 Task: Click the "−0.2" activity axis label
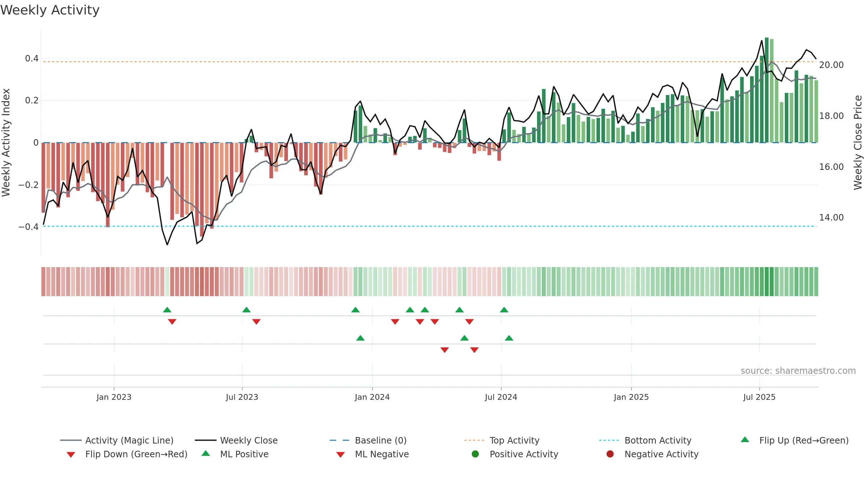tap(29, 185)
